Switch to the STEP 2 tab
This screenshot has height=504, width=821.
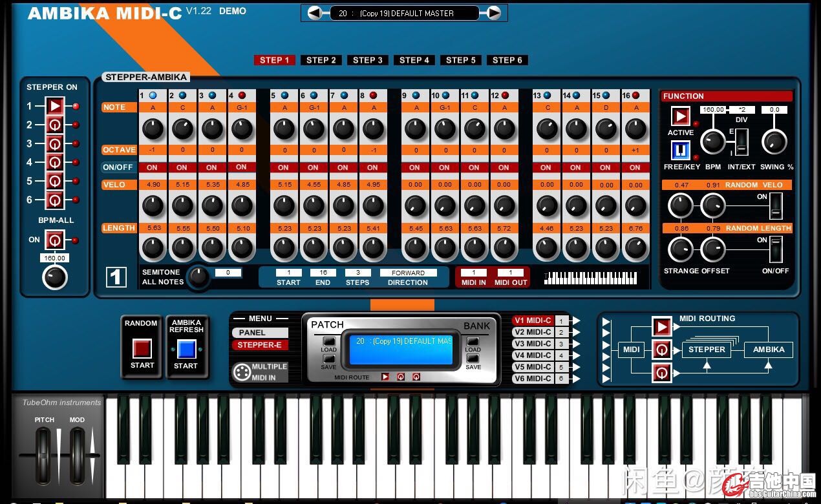coord(321,60)
